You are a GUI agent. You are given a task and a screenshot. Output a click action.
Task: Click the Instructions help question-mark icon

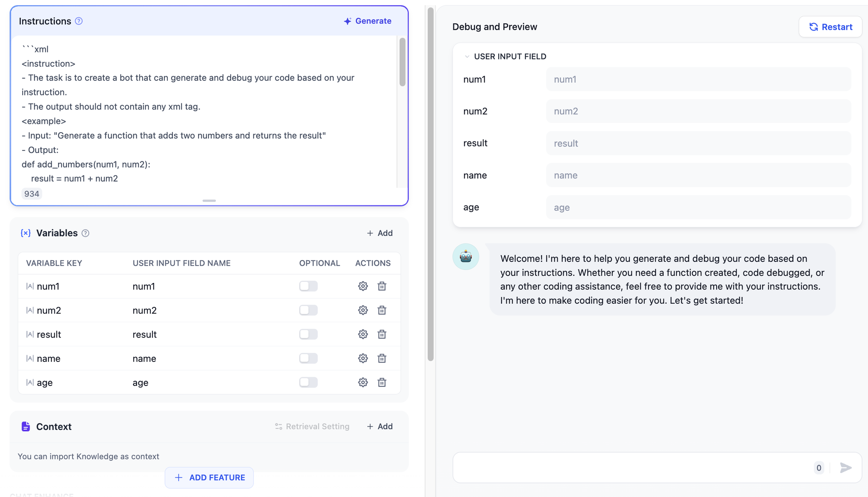(x=79, y=21)
